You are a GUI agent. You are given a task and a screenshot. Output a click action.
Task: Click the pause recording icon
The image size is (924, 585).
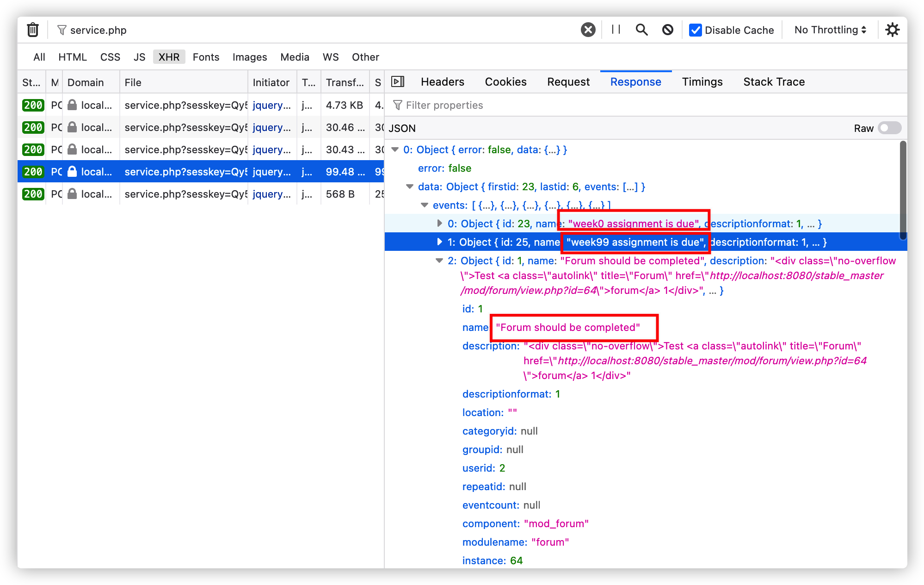tap(616, 30)
